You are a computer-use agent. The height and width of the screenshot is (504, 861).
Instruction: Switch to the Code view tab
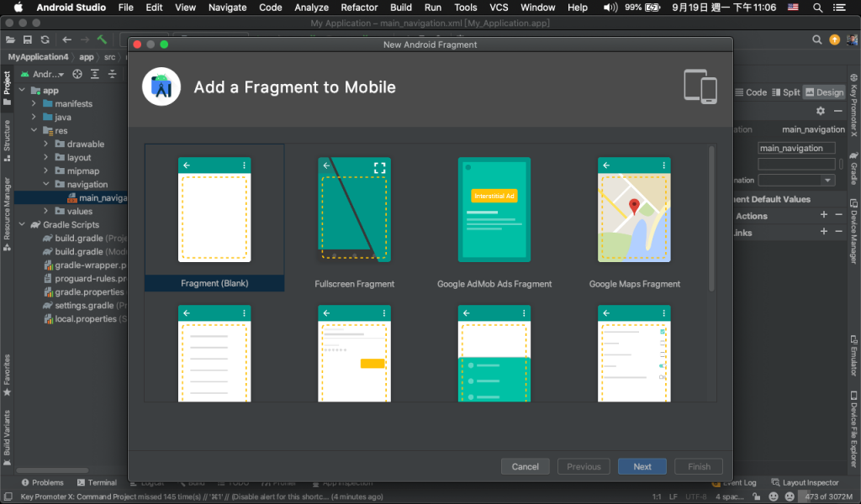[x=751, y=92]
